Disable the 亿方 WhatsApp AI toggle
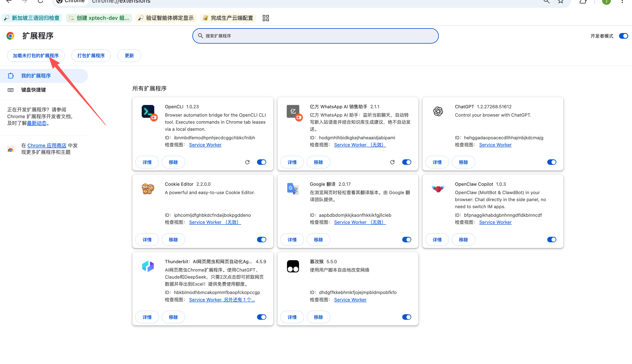This screenshot has width=632, height=364. coord(407,162)
